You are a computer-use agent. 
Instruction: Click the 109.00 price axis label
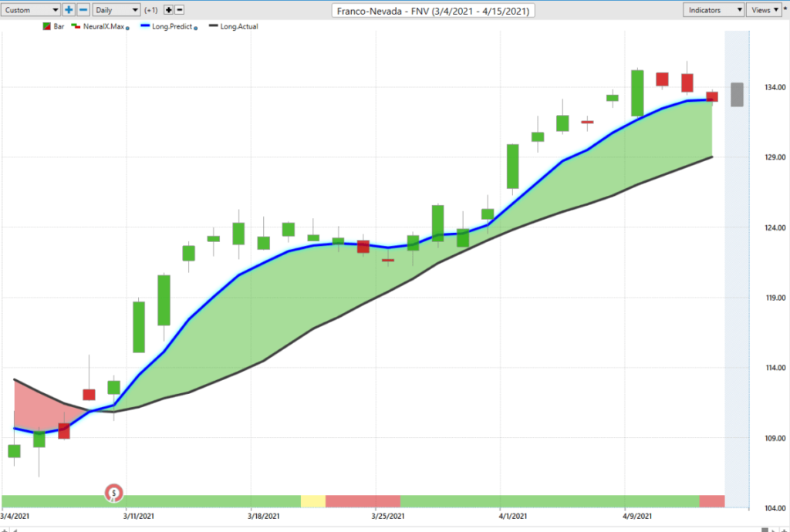point(775,439)
